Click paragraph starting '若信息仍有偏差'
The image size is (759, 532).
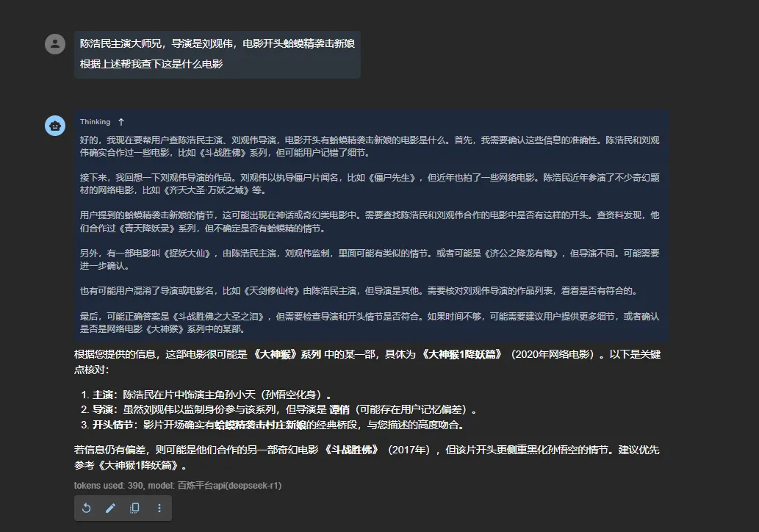pos(367,458)
